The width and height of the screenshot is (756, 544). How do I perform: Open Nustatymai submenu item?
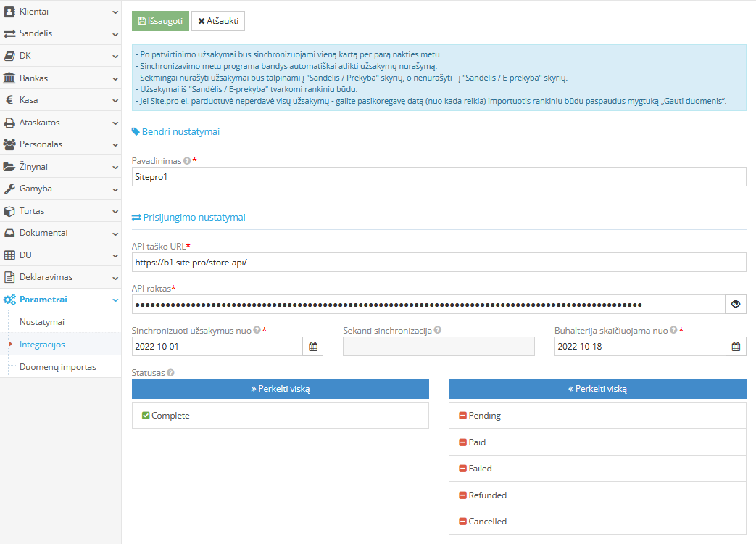point(42,321)
